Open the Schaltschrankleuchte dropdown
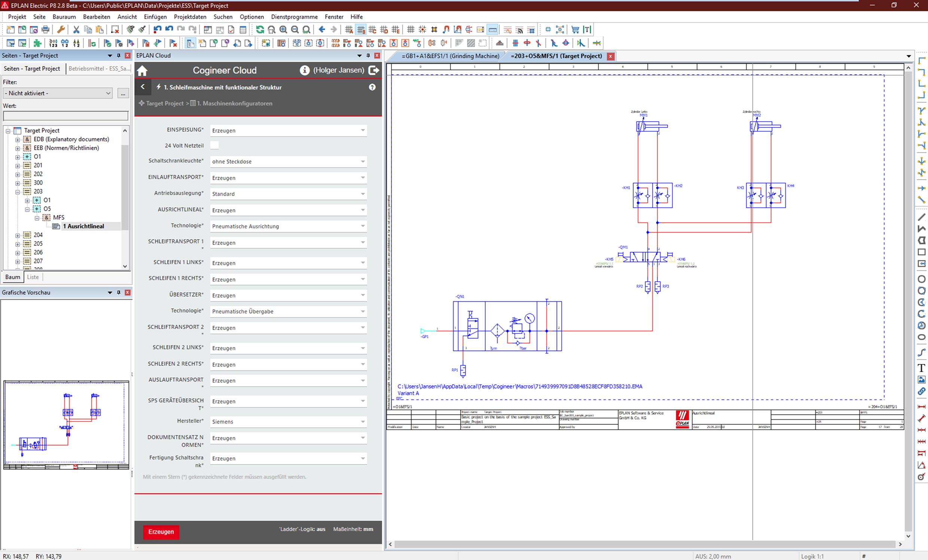The height and width of the screenshot is (560, 928). (363, 162)
